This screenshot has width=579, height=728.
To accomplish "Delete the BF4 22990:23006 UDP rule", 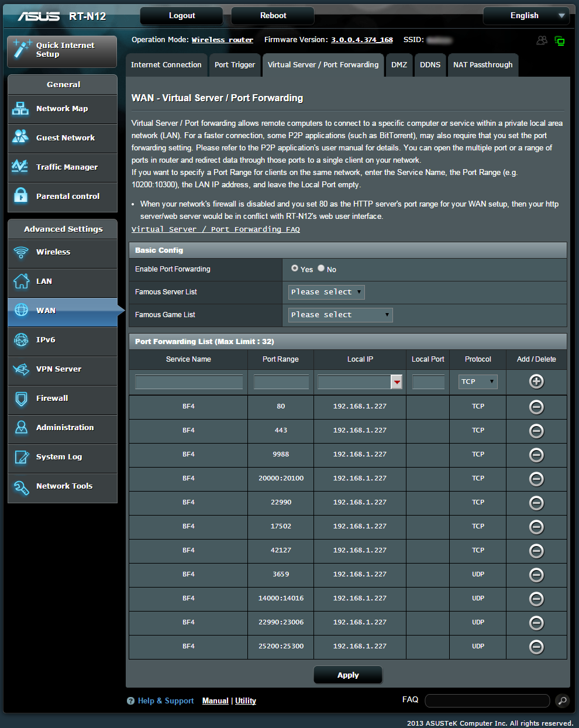I will click(x=536, y=623).
